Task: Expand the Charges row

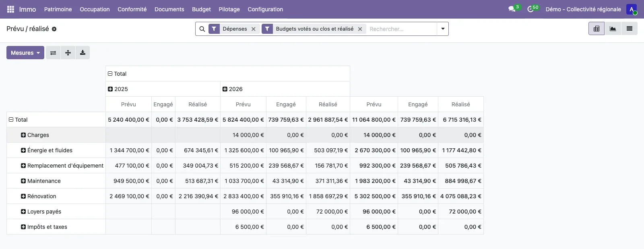Action: click(x=23, y=135)
